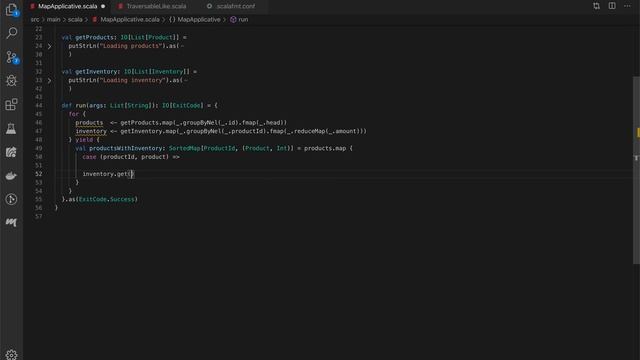Click the underlined 'products' variable on line 46
The image size is (640, 360).
(89, 122)
